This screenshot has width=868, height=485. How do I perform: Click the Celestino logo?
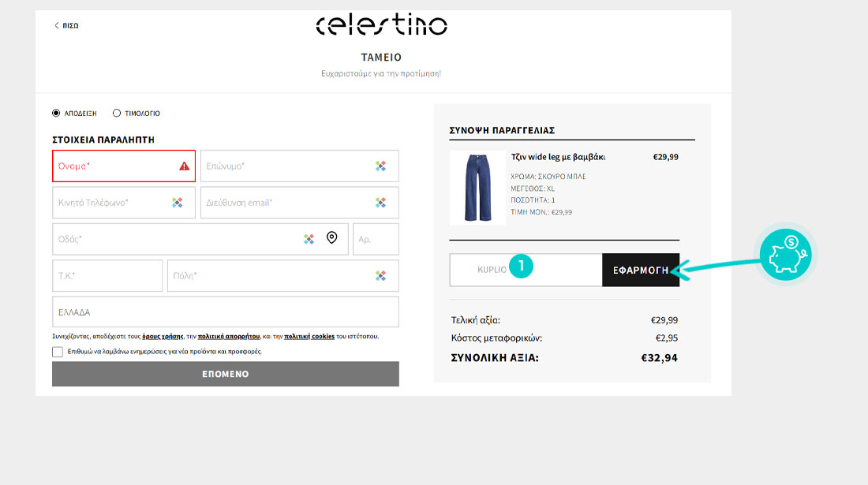(x=381, y=25)
